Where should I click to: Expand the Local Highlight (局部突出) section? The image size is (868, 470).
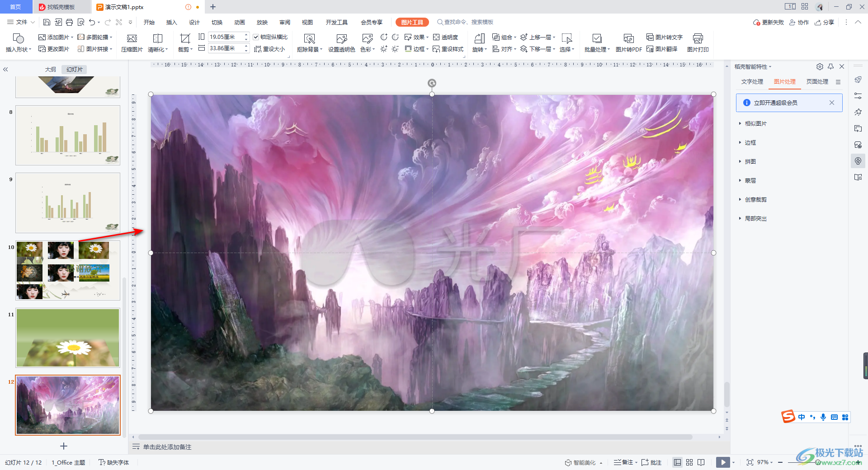[x=753, y=218]
